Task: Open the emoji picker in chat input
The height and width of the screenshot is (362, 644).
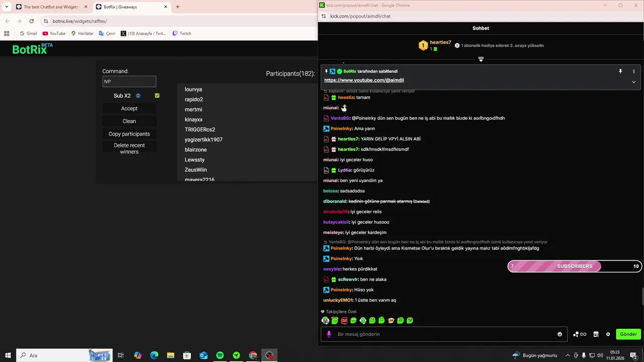Action: (x=559, y=334)
